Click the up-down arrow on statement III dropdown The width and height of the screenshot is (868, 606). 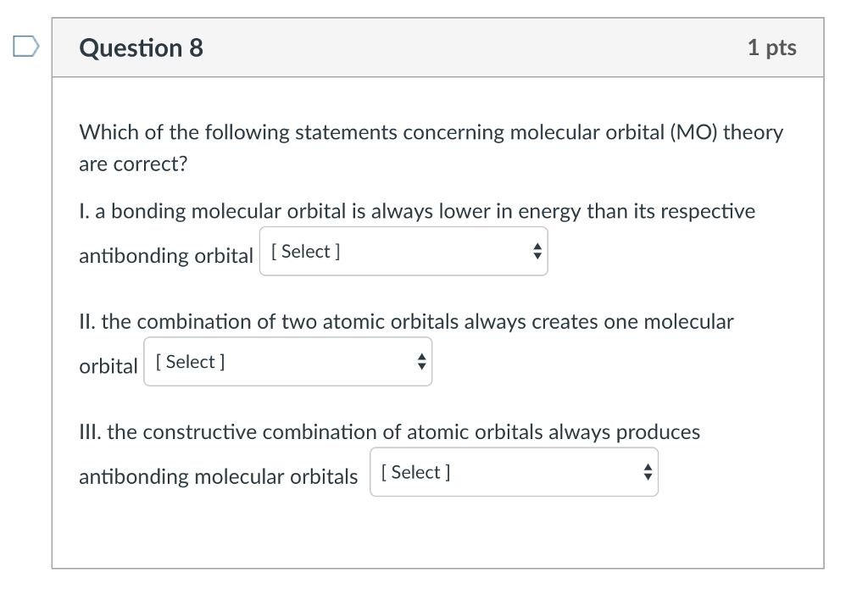pos(648,472)
